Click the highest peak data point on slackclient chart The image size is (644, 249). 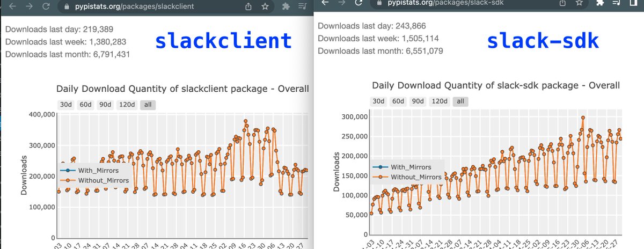click(x=246, y=122)
